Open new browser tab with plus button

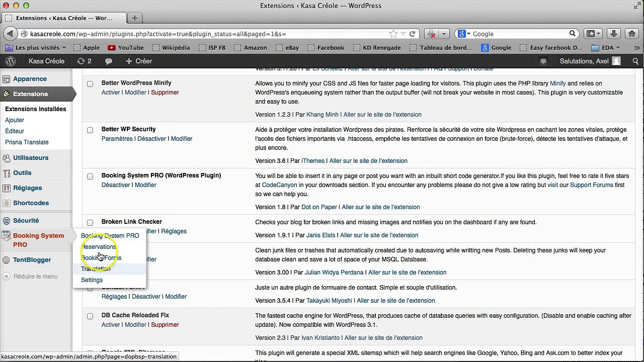(134, 18)
